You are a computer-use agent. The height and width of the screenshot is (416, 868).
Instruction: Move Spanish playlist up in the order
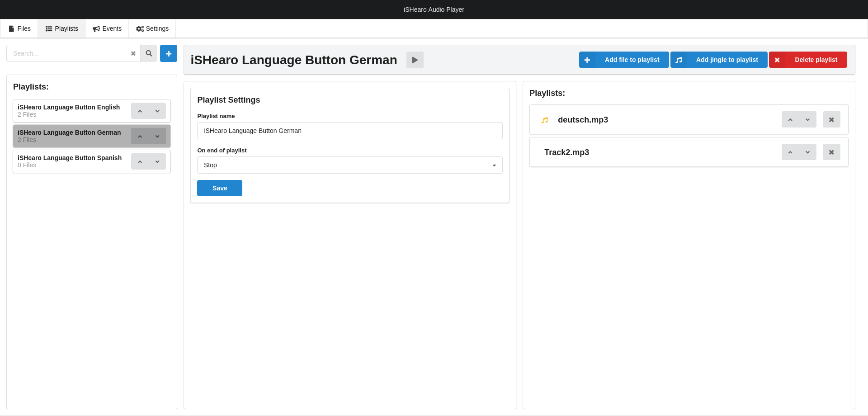[x=140, y=161]
